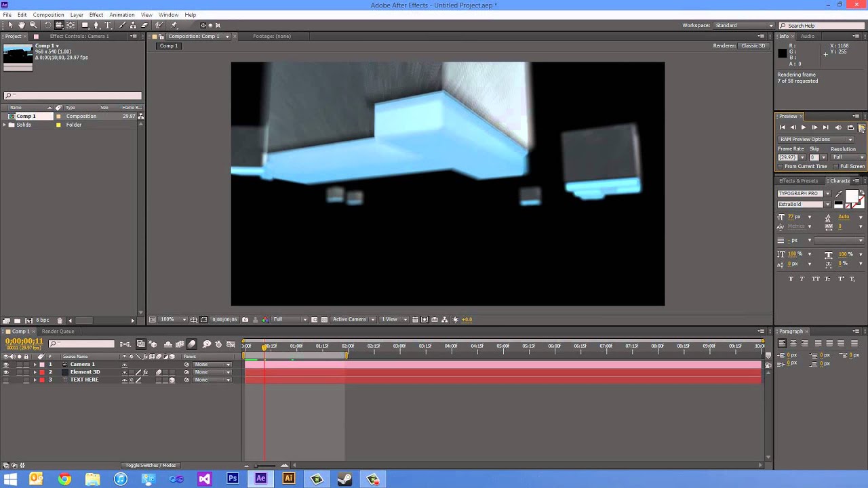Hide the Element 3D layer
The width and height of the screenshot is (868, 488).
coord(6,372)
